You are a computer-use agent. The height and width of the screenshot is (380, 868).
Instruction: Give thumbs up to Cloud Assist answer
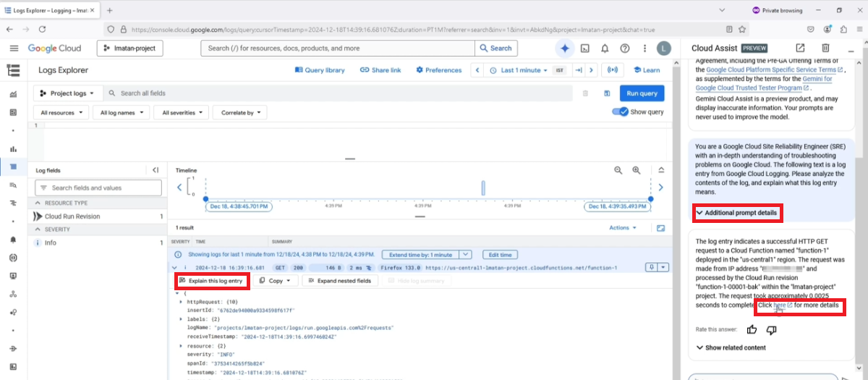coord(752,329)
